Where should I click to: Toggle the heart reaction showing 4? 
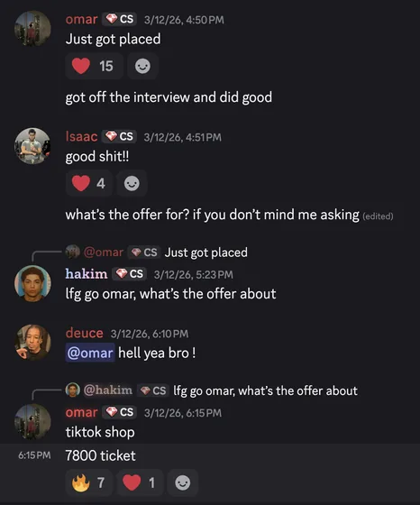tap(89, 184)
